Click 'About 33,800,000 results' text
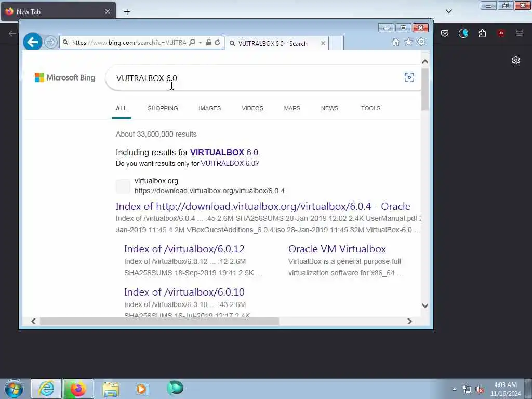 pos(156,134)
